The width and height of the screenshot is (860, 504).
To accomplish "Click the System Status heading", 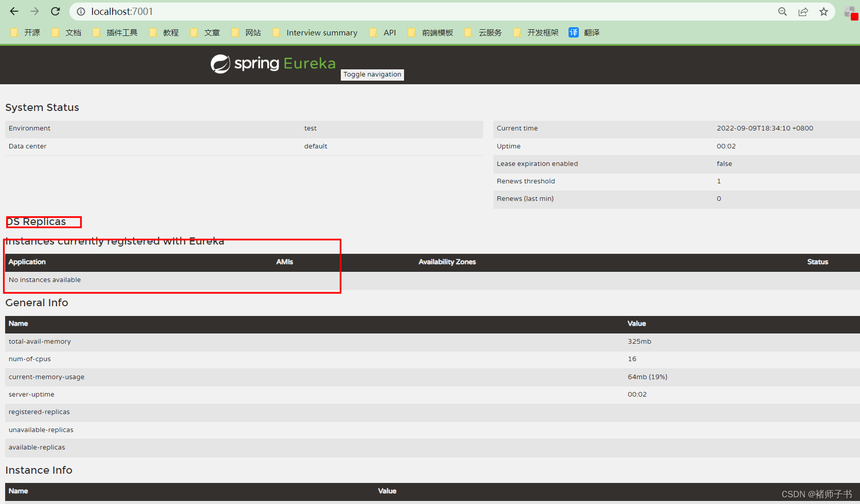I will click(42, 107).
